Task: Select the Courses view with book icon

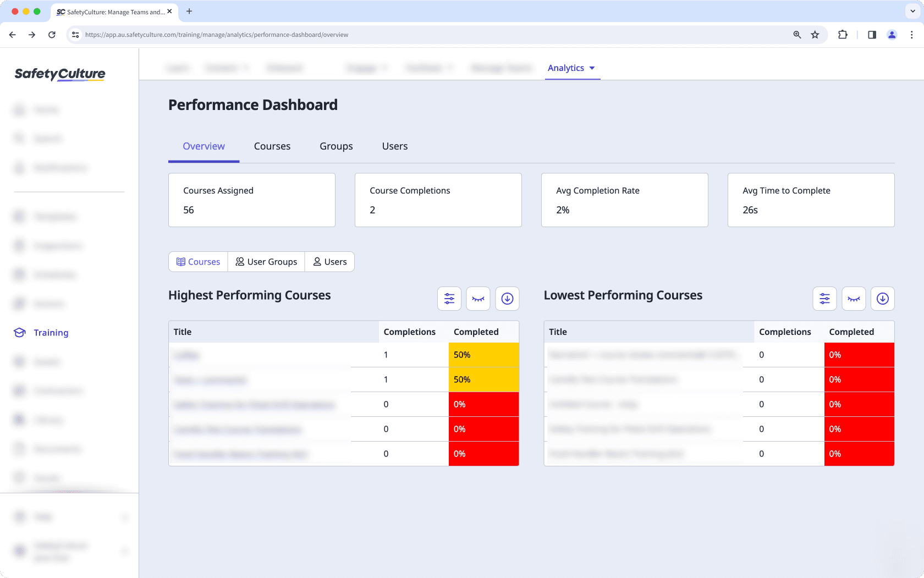Action: [197, 261]
